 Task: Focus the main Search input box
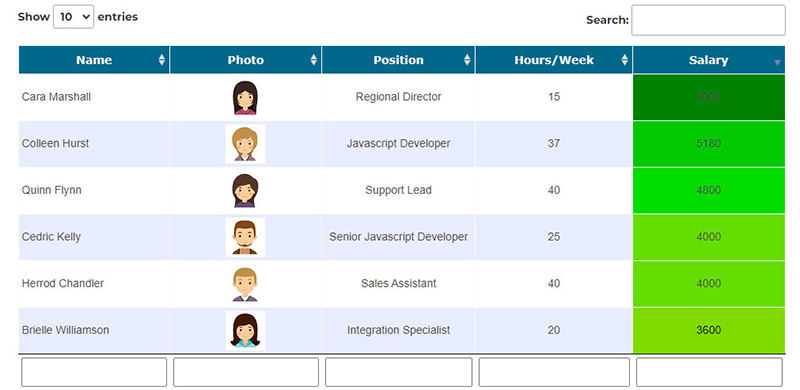708,20
